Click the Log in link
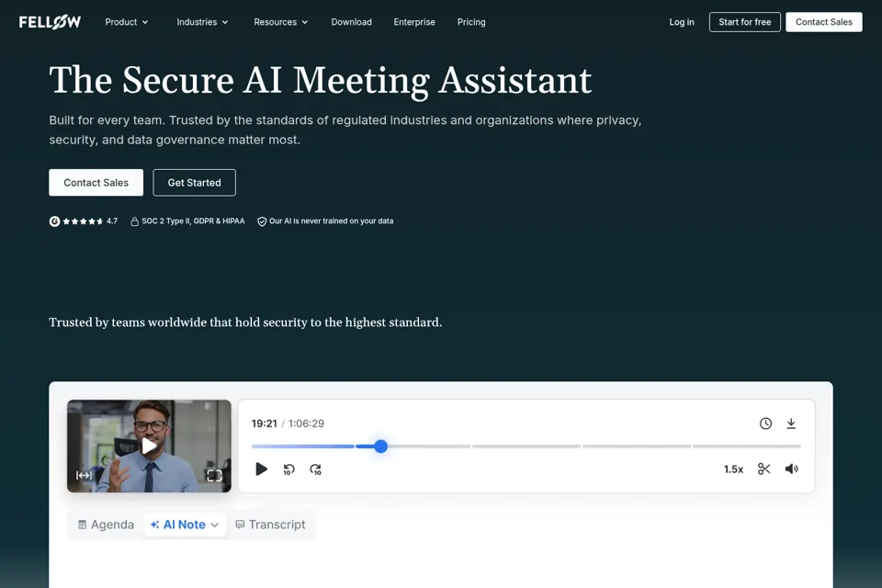The image size is (882, 588). pos(682,22)
